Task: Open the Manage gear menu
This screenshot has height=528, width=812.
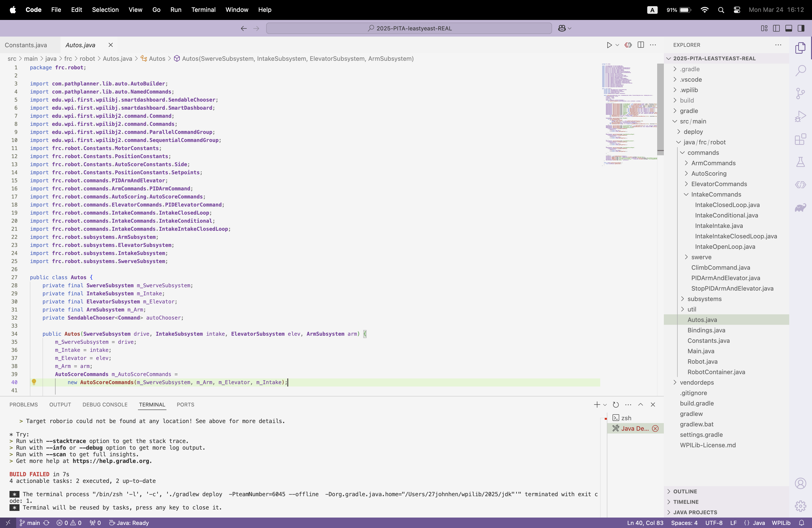Action: [800, 506]
